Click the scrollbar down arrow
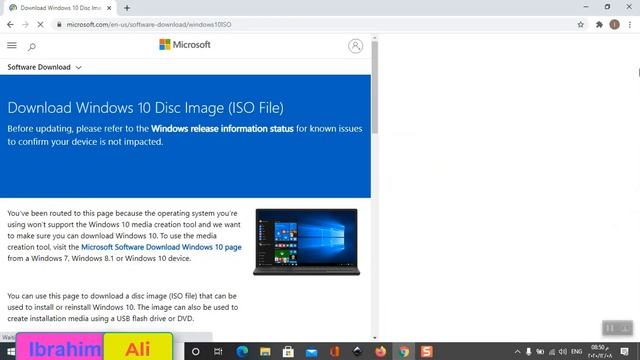Screen dimensions: 640x360 pos(374,338)
